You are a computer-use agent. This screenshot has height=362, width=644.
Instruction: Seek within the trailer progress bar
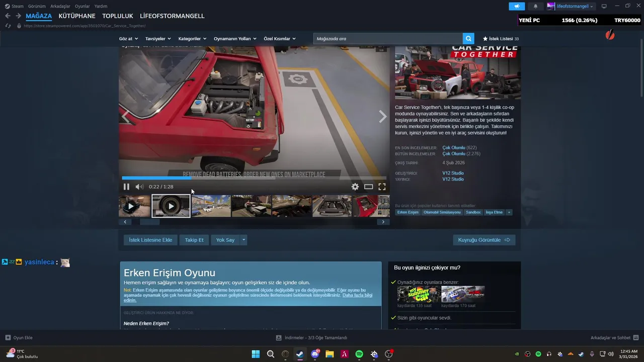tap(254, 178)
